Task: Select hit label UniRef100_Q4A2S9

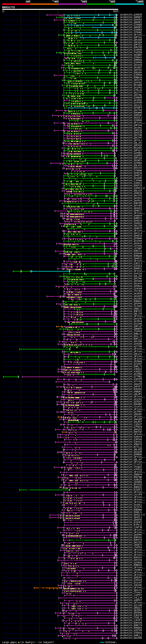Action: click(x=131, y=384)
